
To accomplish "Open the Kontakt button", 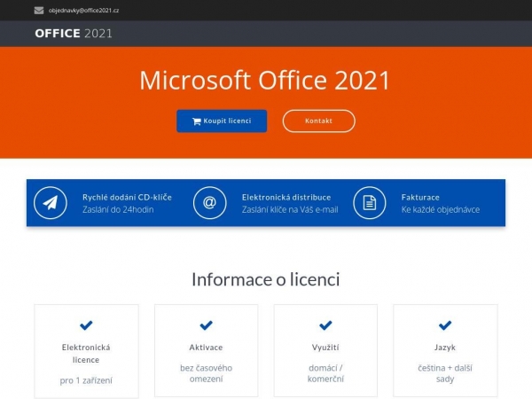I will [x=318, y=121].
